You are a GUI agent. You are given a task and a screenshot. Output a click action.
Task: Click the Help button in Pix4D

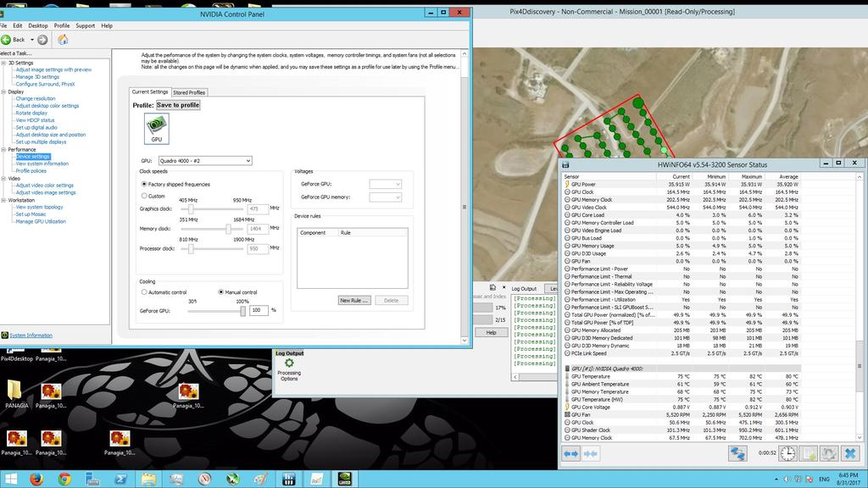tap(491, 332)
